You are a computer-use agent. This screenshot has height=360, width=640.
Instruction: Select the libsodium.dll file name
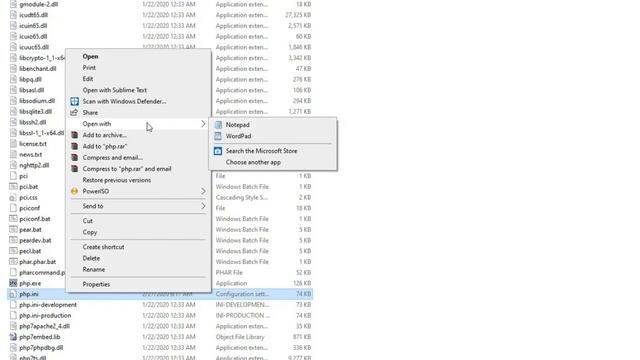tap(37, 101)
